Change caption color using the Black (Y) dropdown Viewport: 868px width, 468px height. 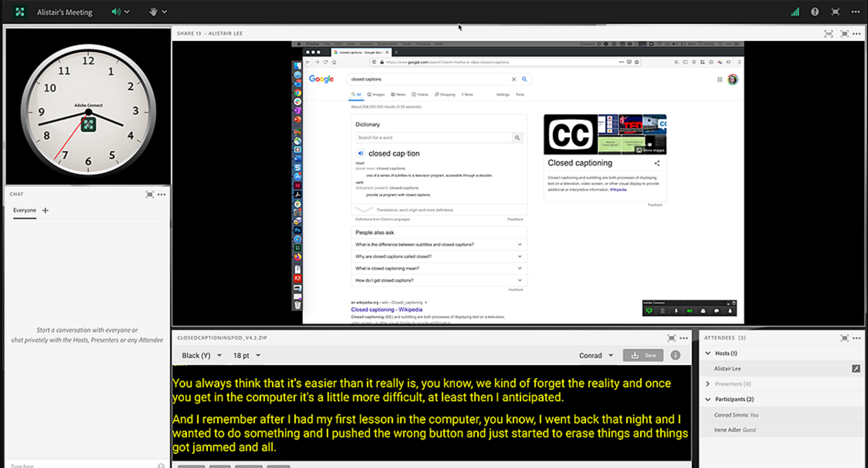[x=200, y=355]
